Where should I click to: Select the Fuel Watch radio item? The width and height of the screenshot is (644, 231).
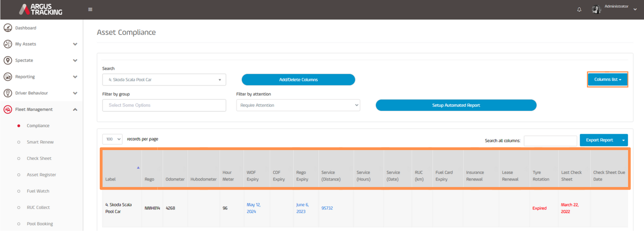[x=19, y=191]
